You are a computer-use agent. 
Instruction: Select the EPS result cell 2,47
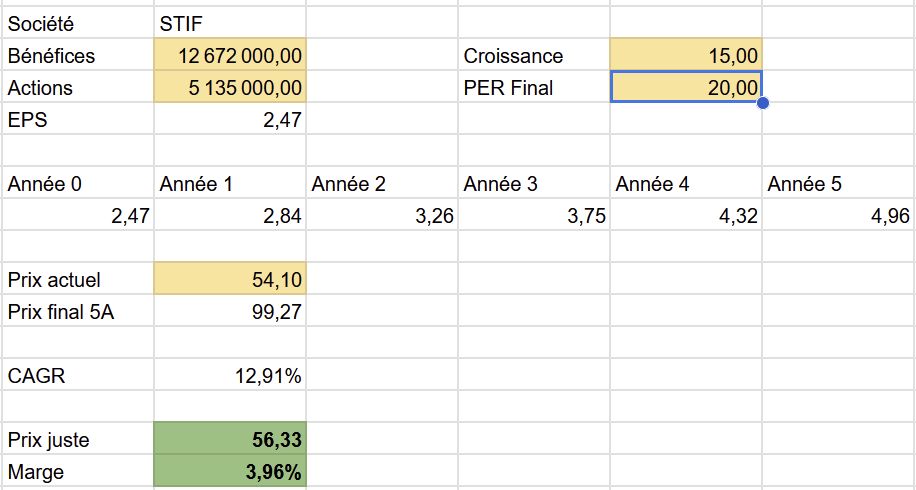(x=230, y=120)
